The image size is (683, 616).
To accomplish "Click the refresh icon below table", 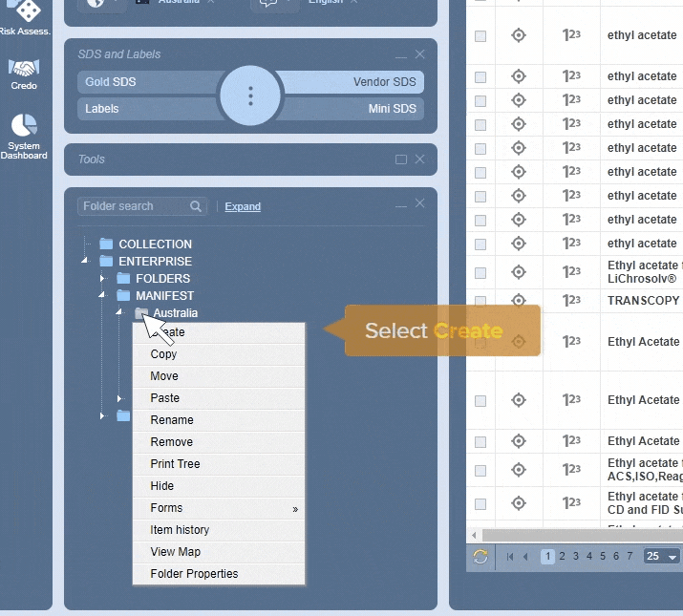I will pos(480,557).
